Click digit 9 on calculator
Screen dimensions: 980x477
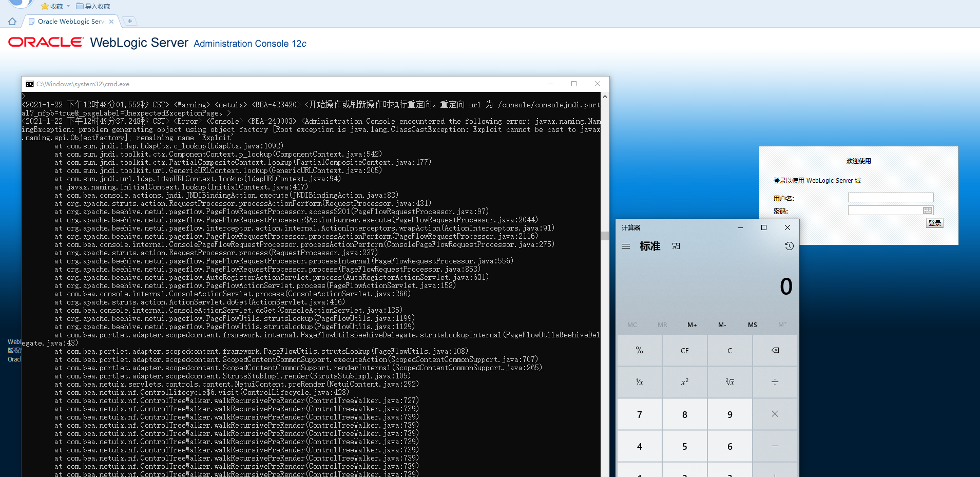729,414
